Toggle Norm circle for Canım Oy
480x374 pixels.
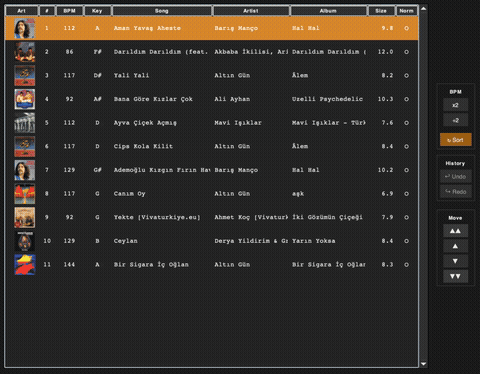click(406, 194)
